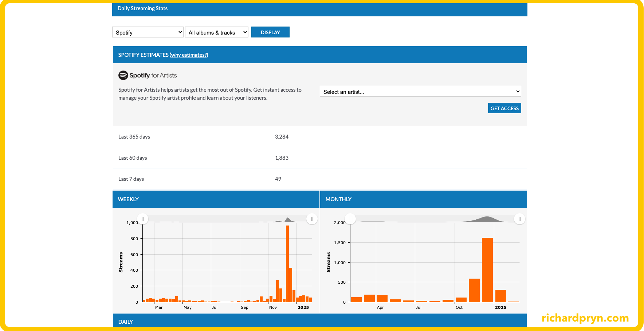Screen dimensions: 644x331
Task: Click the DISPLAY button
Action: pyautogui.click(x=270, y=32)
